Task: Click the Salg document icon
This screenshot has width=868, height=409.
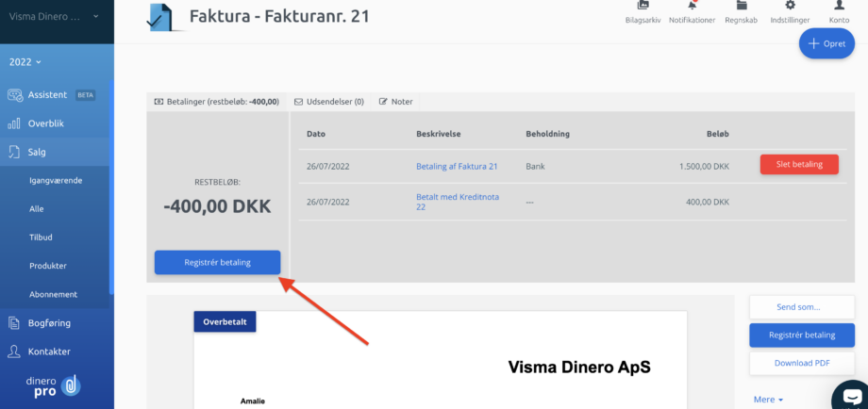Action: click(14, 152)
